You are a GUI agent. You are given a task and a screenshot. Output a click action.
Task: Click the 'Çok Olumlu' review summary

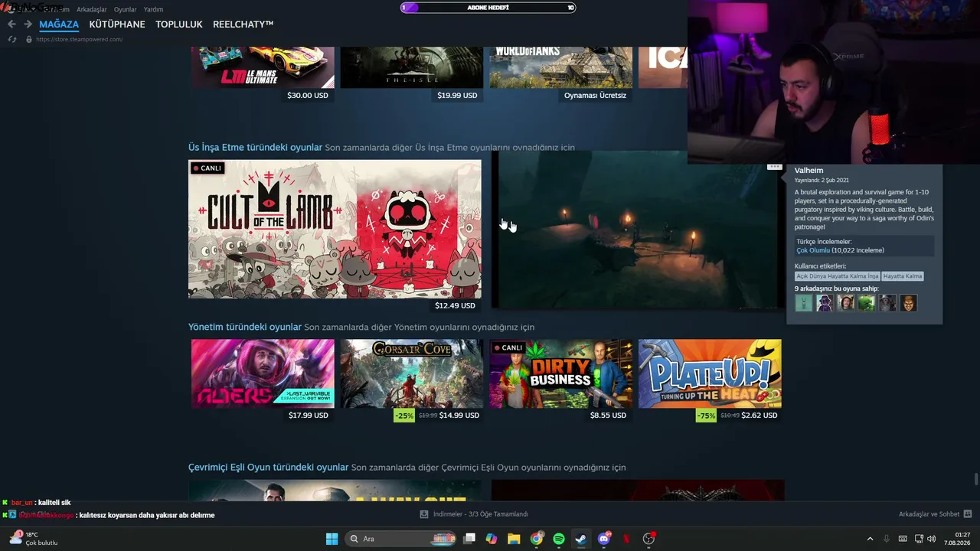813,250
